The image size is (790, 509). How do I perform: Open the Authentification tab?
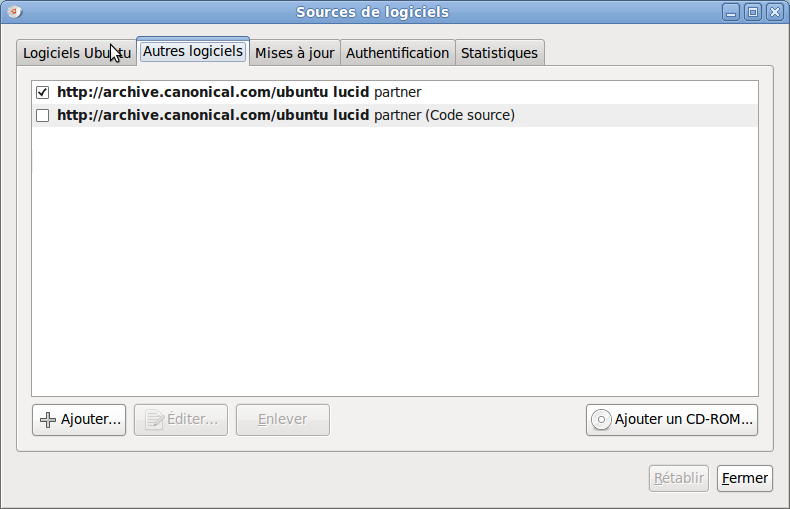pos(398,53)
